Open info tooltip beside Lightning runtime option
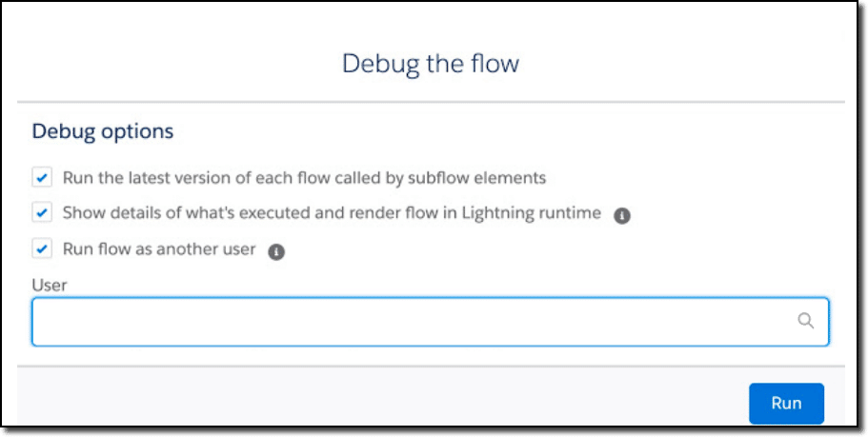Screen dimensions: 868x437 coord(621,216)
